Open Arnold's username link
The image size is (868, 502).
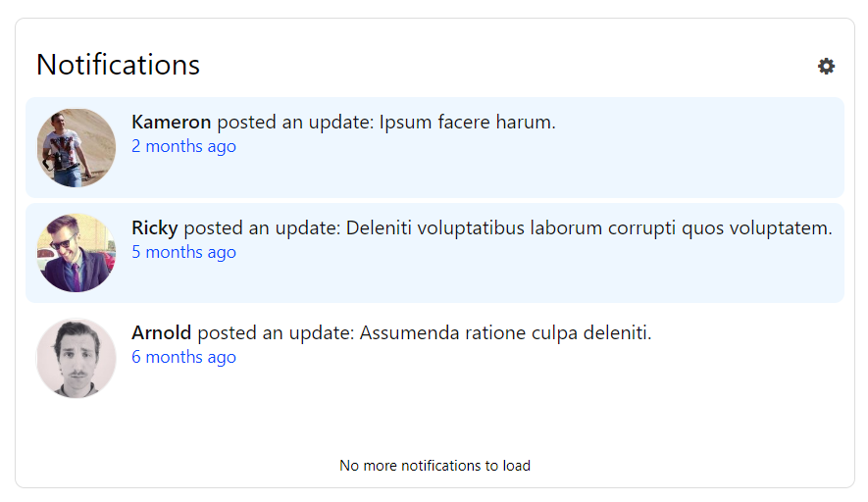(161, 332)
